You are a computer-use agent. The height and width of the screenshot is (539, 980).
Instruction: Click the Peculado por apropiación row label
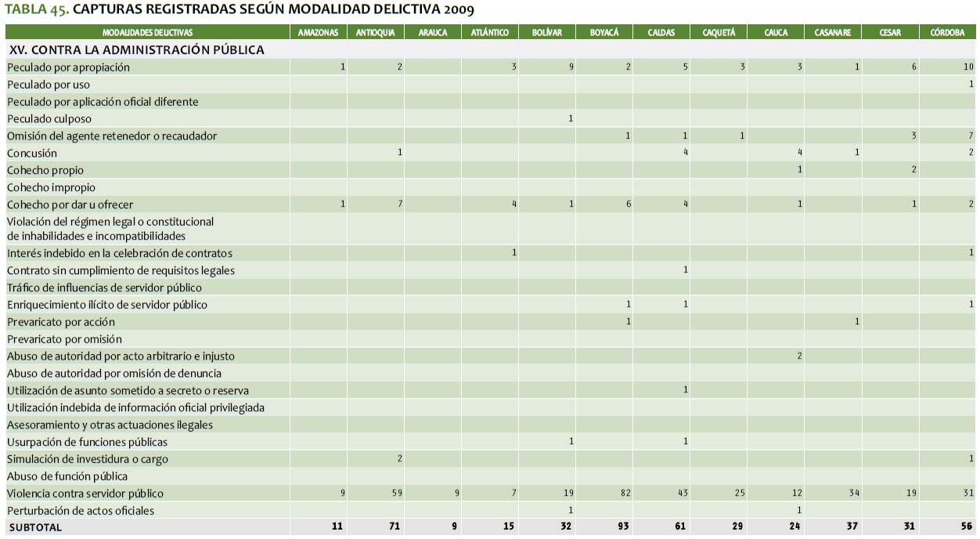coord(69,67)
